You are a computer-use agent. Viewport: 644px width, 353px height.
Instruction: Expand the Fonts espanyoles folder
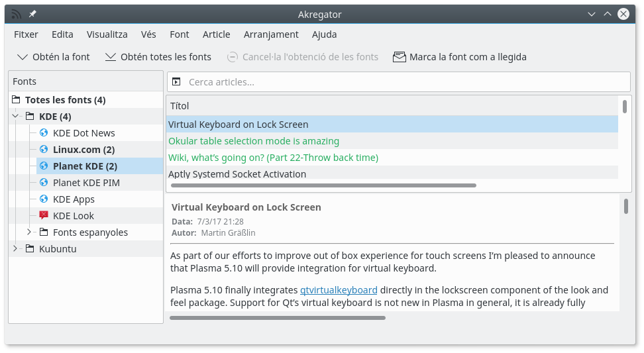[29, 232]
